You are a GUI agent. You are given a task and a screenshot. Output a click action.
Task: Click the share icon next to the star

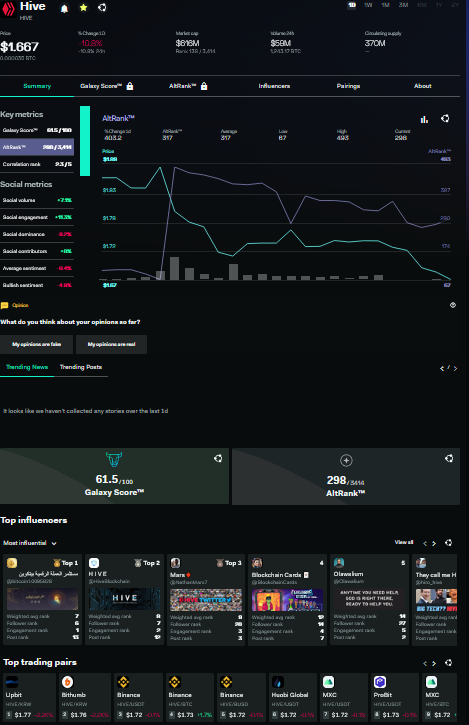[102, 7]
